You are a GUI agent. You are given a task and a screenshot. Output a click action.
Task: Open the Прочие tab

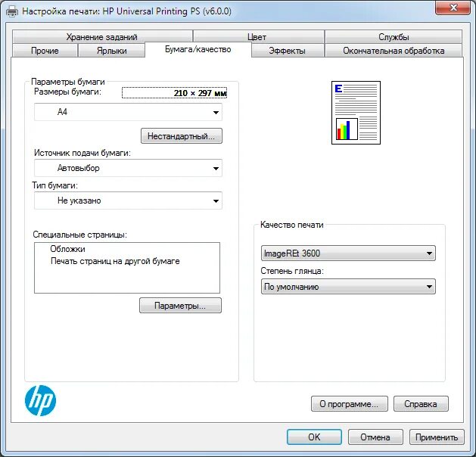click(x=45, y=51)
